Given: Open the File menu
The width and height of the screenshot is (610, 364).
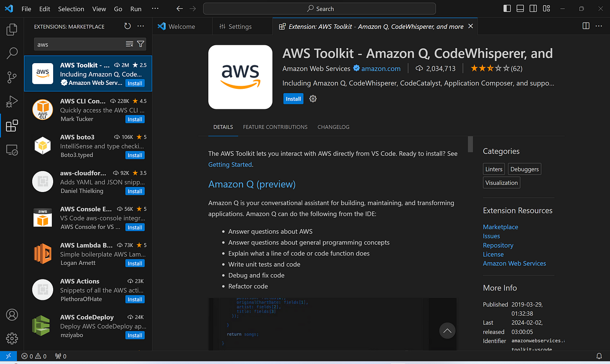Looking at the screenshot, I should [26, 9].
